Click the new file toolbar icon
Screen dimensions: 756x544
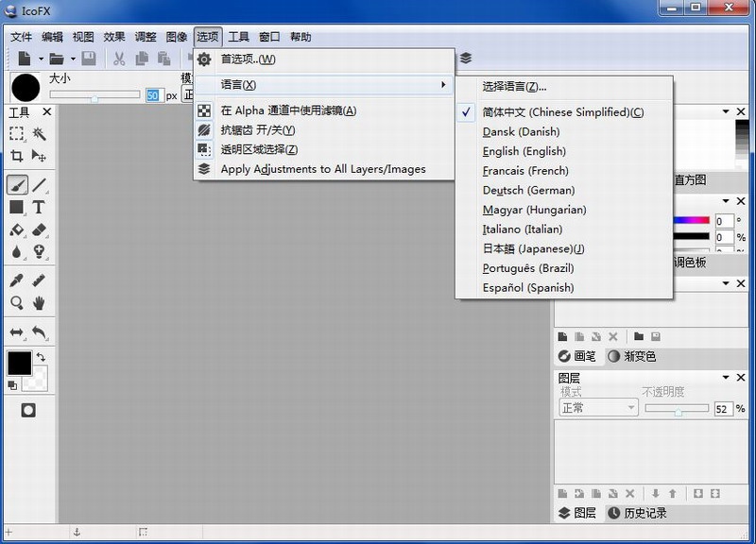coord(25,59)
